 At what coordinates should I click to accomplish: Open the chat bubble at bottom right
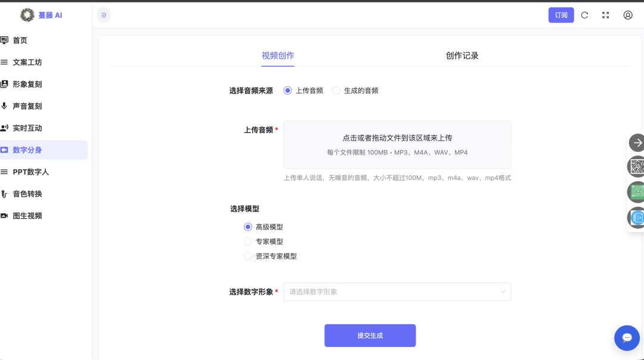coord(627,338)
